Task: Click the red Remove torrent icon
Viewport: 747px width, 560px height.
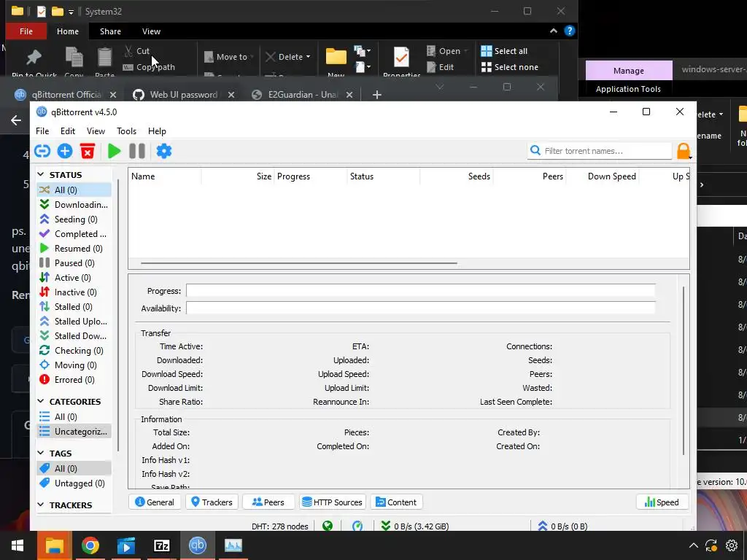Action: pos(88,151)
